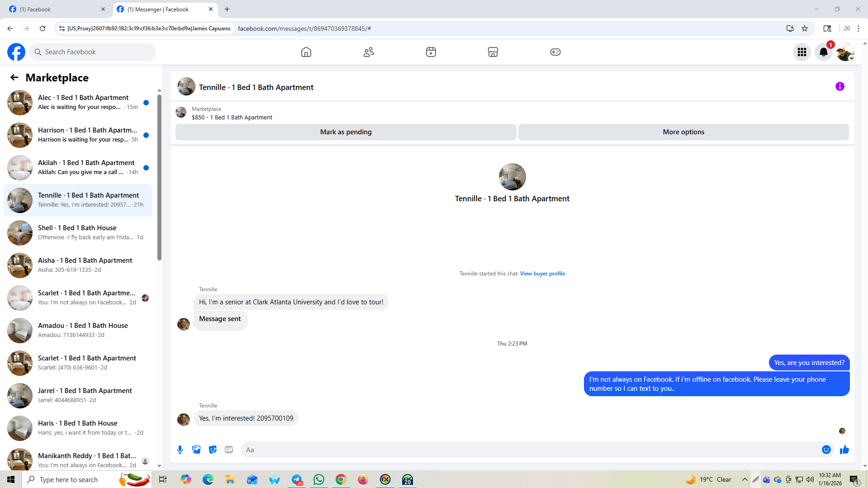Open the Windows Start menu
Viewport: 868px width, 488px height.
(11, 479)
